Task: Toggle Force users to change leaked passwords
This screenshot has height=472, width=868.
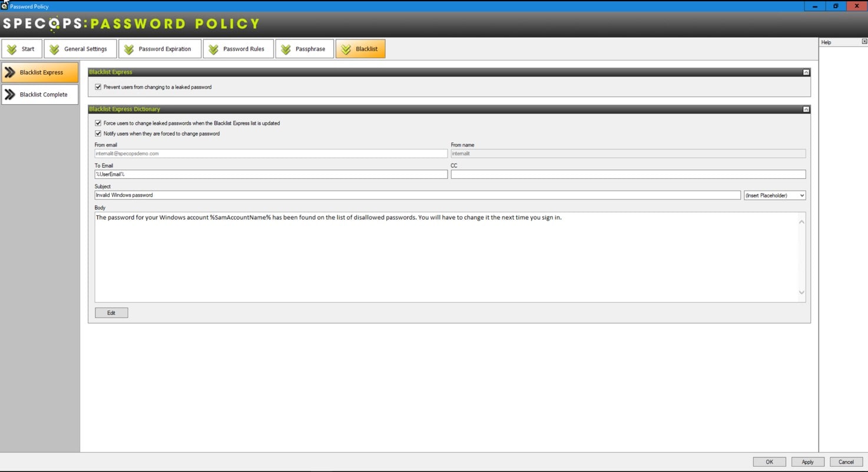Action: (98, 124)
